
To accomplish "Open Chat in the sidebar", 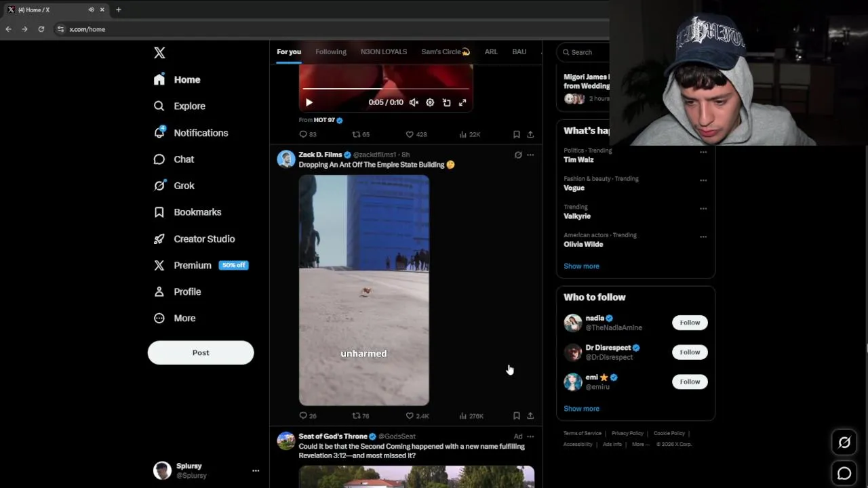I will (x=174, y=159).
